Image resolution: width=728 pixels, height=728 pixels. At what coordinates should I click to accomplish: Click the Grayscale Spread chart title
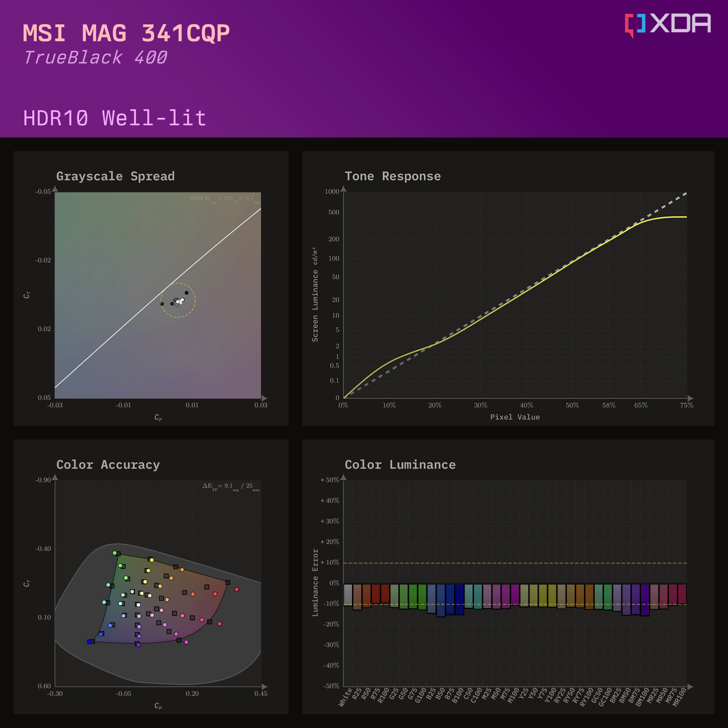click(115, 177)
